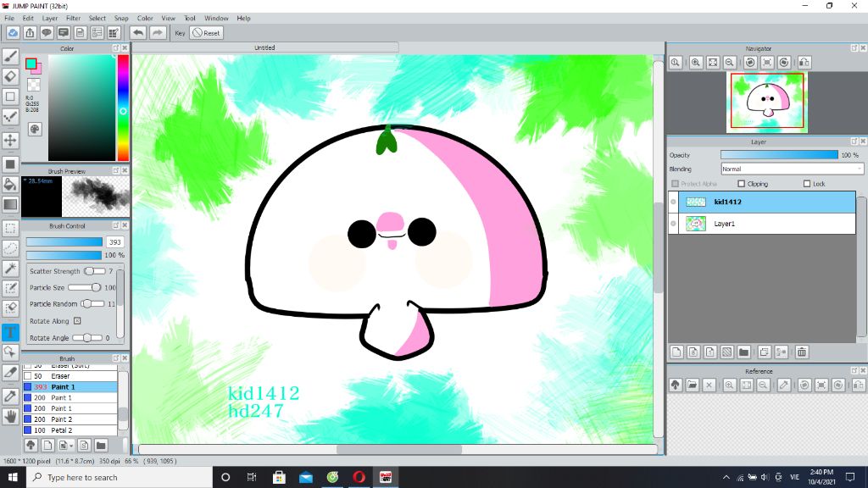Click the Windows search box in taskbar
This screenshot has height=488, width=868.
119,477
